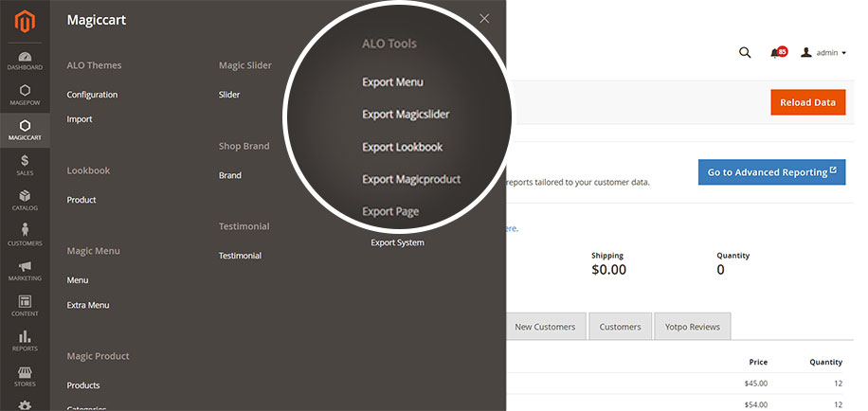
Task: Open the notifications bell icon
Action: click(777, 52)
